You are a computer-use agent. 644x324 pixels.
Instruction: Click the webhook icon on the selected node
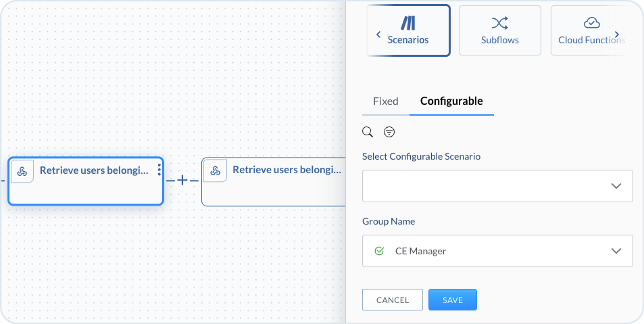pyautogui.click(x=22, y=171)
